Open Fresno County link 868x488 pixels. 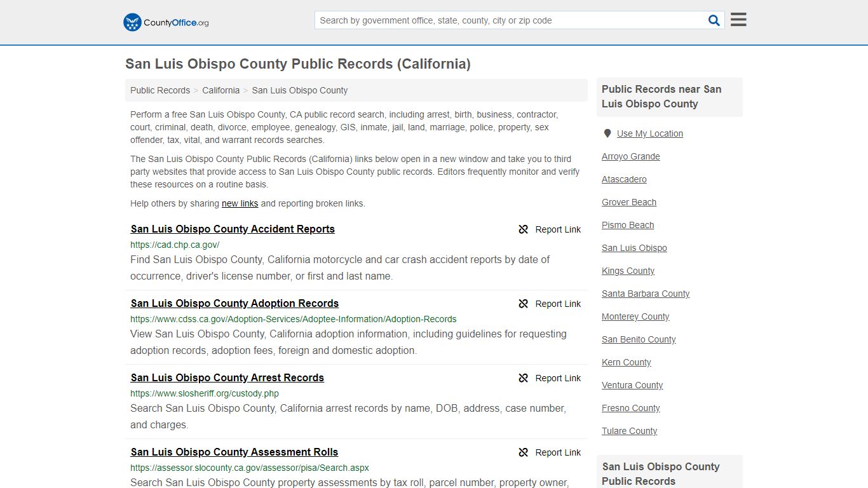[631, 408]
